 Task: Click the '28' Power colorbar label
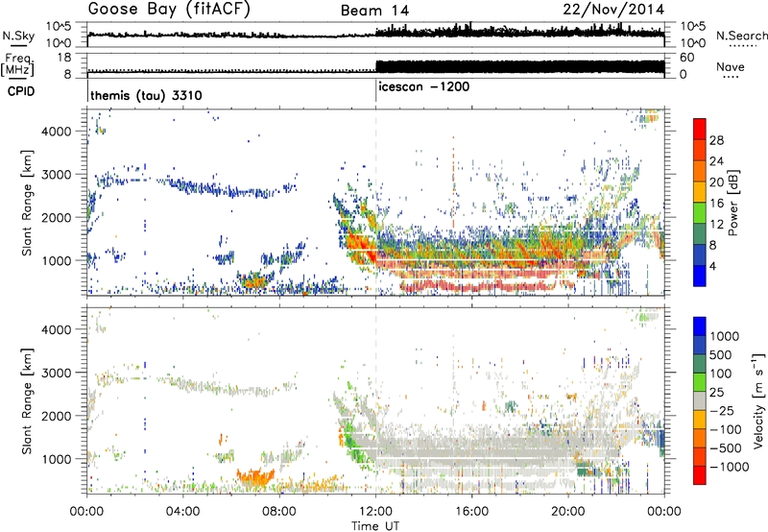point(716,140)
